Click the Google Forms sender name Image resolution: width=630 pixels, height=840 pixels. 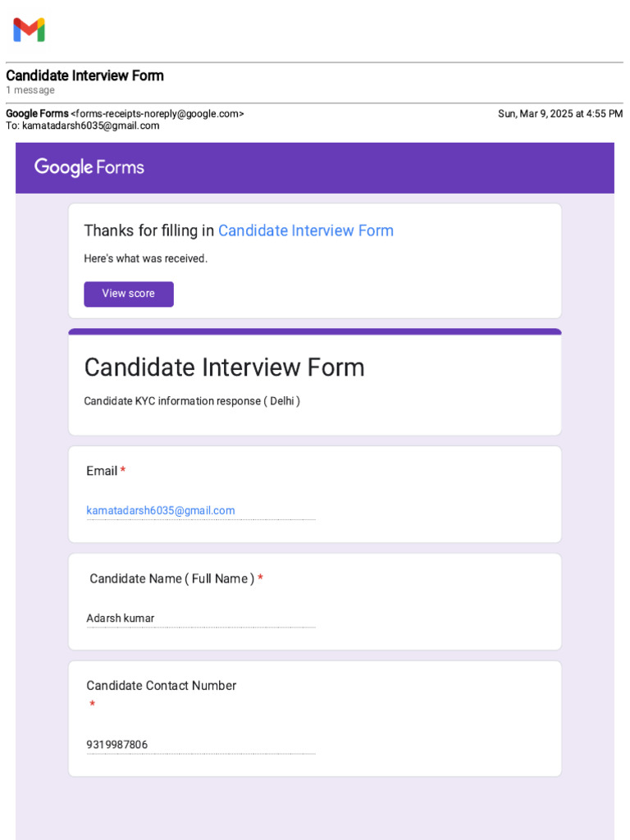coord(37,114)
